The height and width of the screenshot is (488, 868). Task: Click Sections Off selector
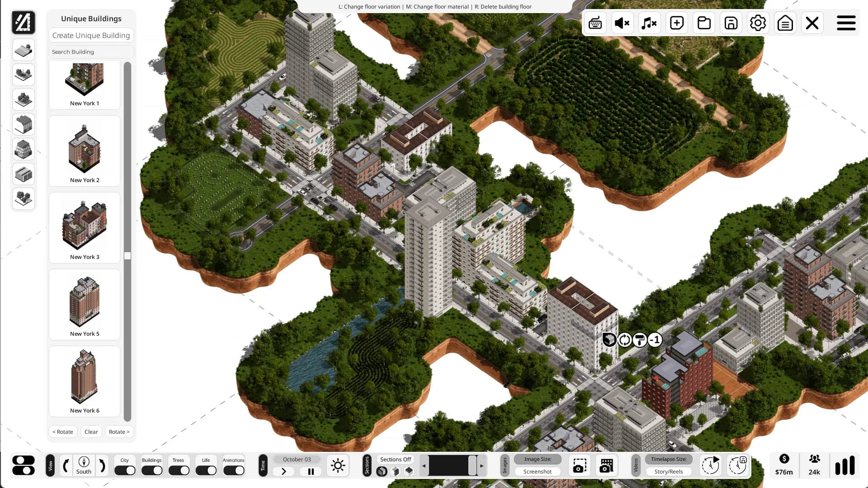click(x=396, y=459)
